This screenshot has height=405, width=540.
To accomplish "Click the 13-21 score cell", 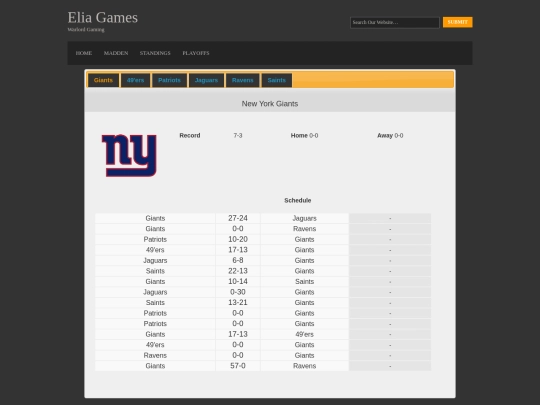I will (238, 303).
